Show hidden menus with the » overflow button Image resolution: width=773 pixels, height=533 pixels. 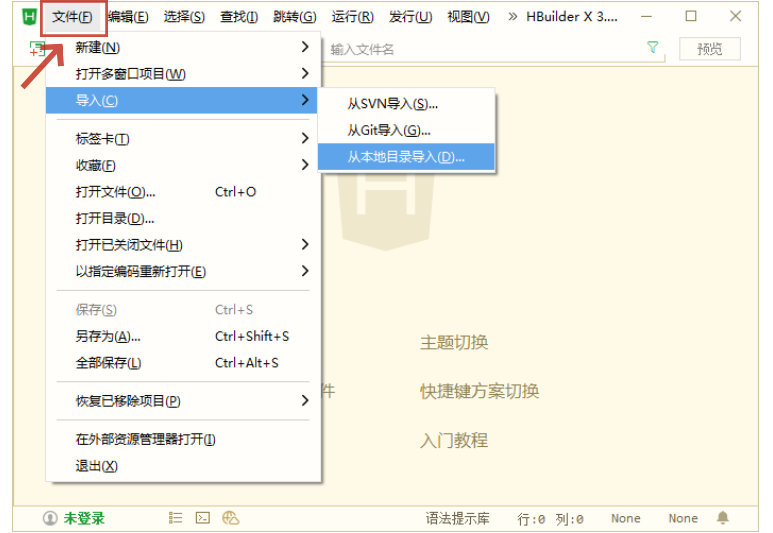click(x=513, y=17)
